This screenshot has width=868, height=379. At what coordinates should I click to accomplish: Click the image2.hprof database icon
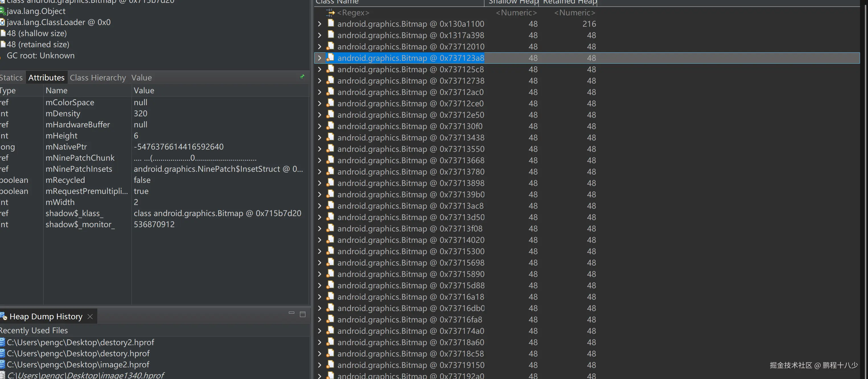[x=3, y=364]
